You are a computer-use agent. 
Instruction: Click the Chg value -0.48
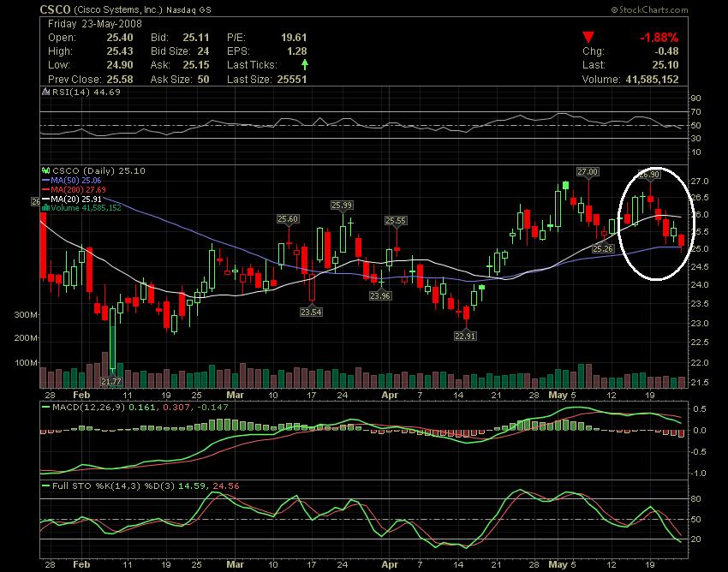tap(666, 51)
